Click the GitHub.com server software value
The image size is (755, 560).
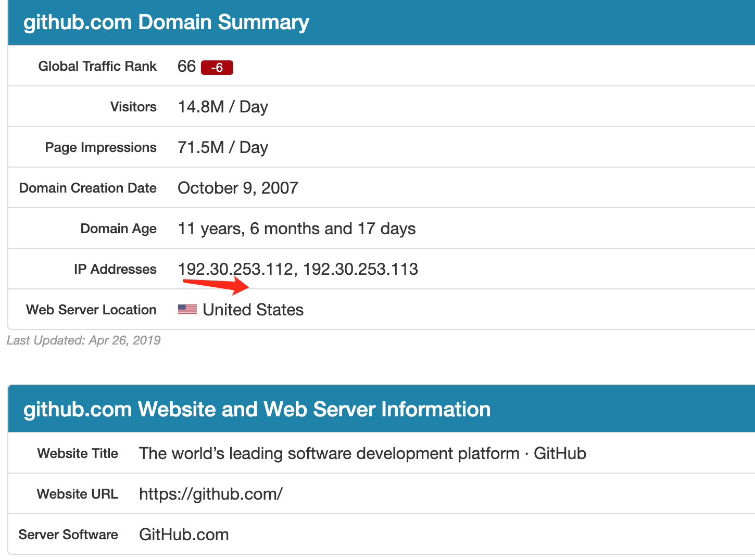coord(184,534)
